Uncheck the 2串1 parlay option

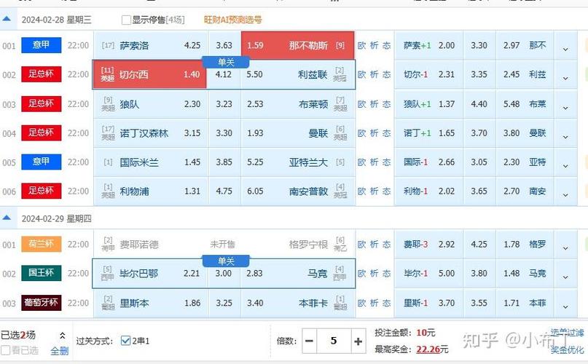(125, 341)
